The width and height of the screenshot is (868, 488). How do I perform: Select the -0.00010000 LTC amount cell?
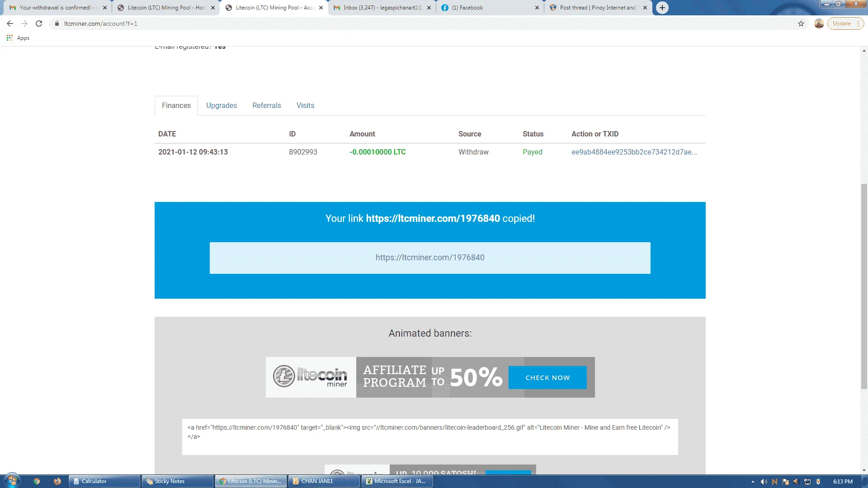tap(377, 152)
